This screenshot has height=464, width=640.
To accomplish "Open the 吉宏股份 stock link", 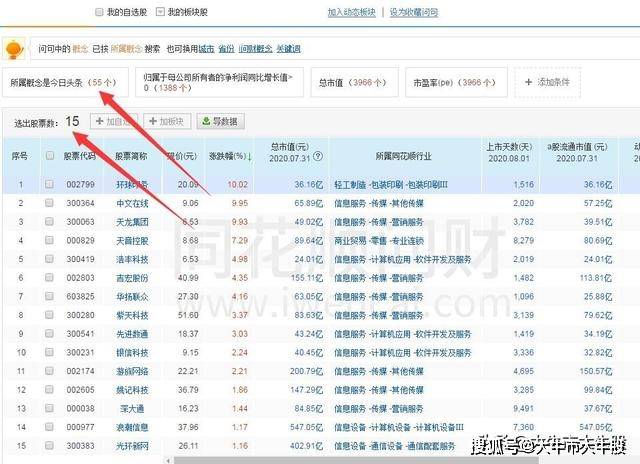I will (x=132, y=278).
